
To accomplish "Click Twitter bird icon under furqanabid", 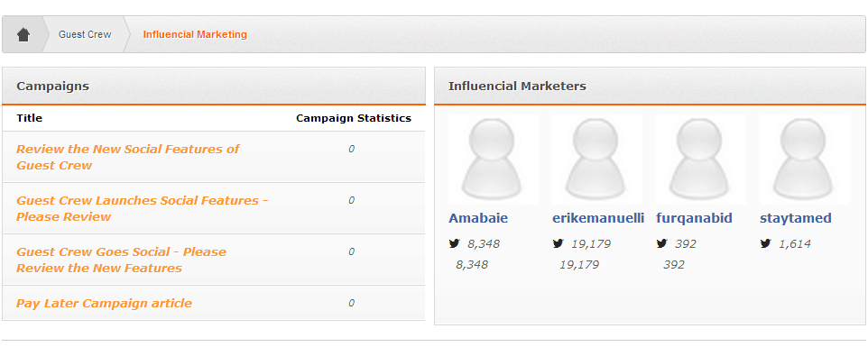I will 662,243.
